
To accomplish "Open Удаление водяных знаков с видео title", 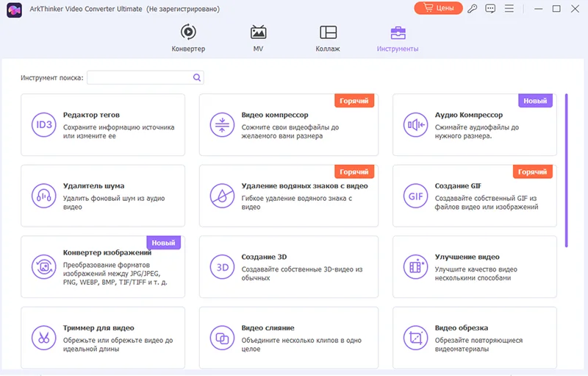I will pos(304,185).
